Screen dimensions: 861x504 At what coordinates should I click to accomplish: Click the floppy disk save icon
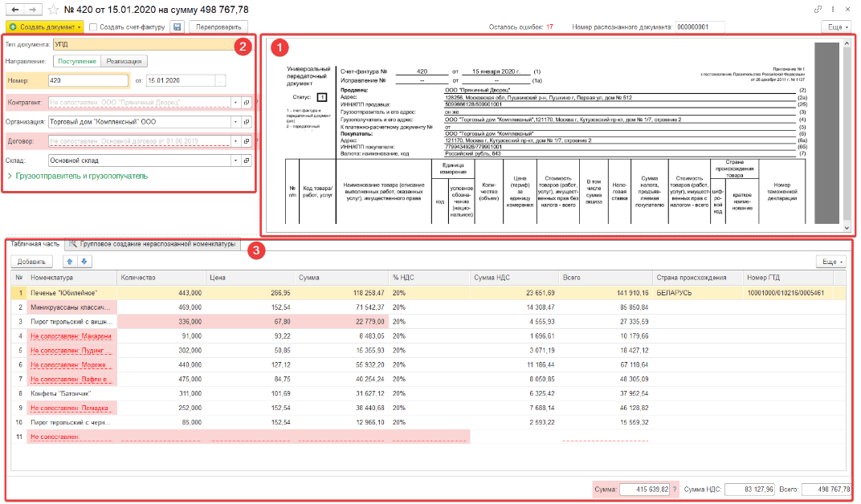pyautogui.click(x=177, y=26)
